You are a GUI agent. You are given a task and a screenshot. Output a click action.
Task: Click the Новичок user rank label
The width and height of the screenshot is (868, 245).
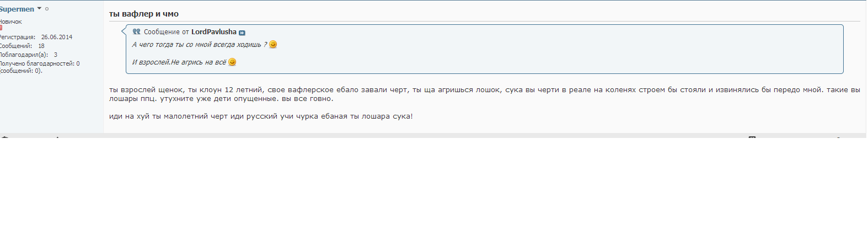10,22
